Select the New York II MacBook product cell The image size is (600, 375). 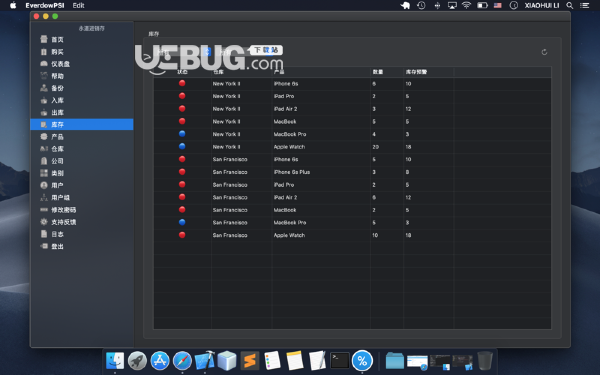pyautogui.click(x=285, y=121)
